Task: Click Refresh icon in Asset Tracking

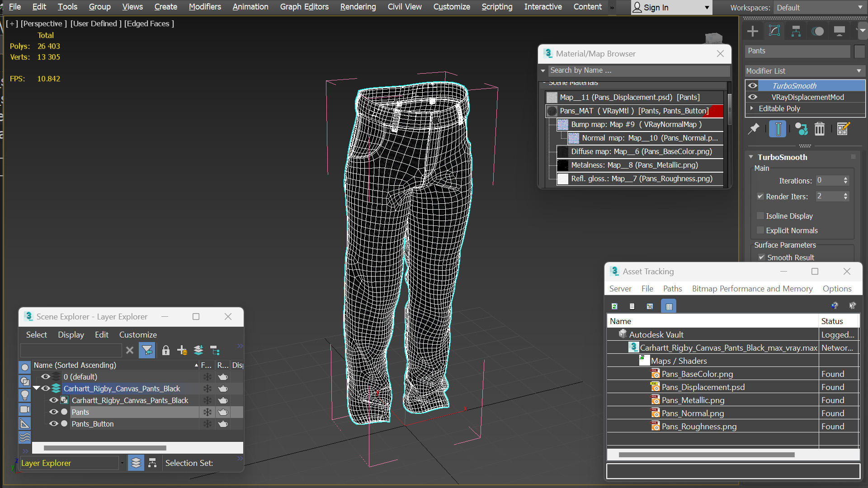Action: [614, 306]
